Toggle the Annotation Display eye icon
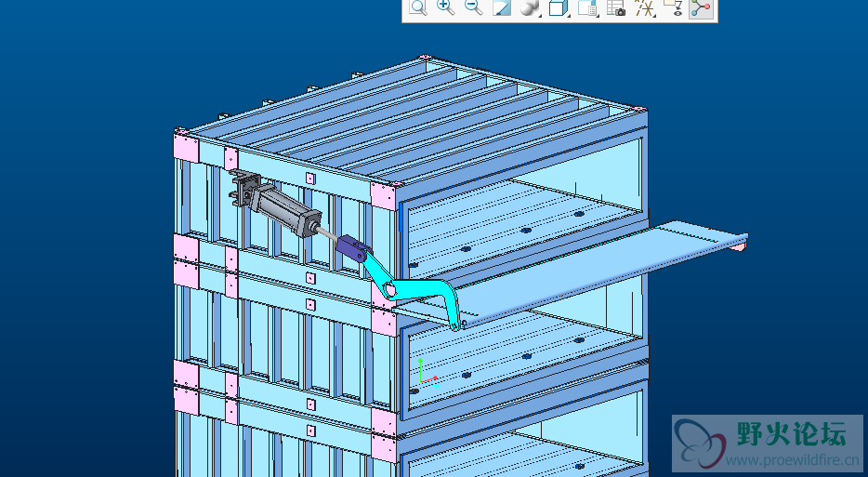868x477 pixels. [673, 7]
